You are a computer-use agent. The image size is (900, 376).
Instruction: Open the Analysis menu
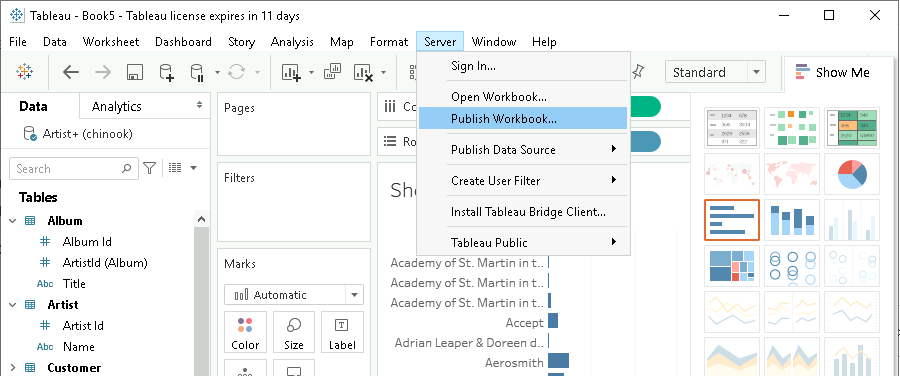coord(292,42)
